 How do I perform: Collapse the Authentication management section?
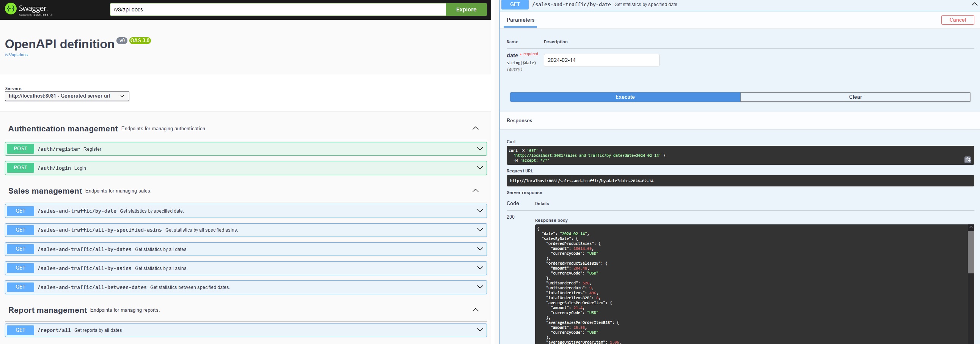476,128
